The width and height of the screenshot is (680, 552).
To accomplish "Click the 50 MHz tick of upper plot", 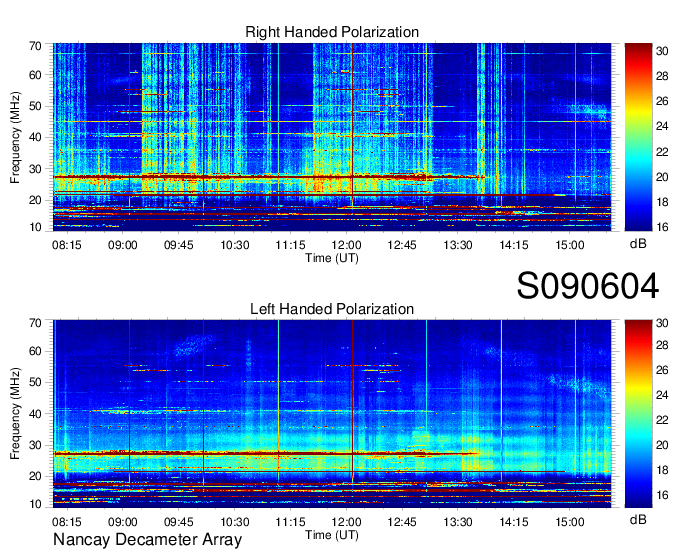I will click(35, 106).
